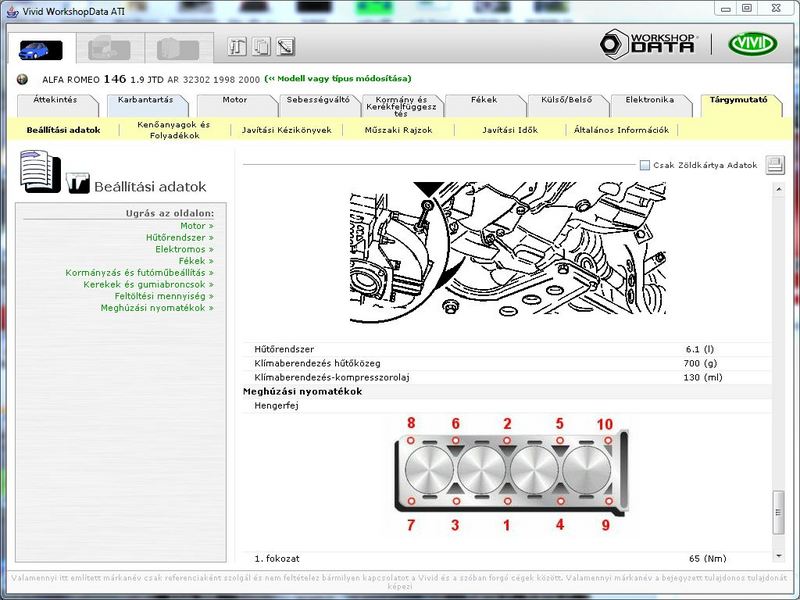Select Beállítási adatok submenu item
This screenshot has height=600, width=800.
coord(63,130)
